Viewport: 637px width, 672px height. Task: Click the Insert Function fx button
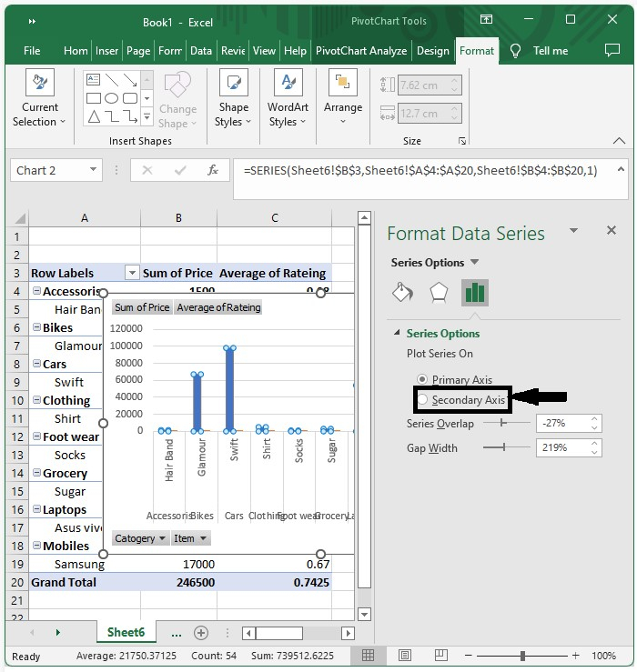(x=213, y=171)
